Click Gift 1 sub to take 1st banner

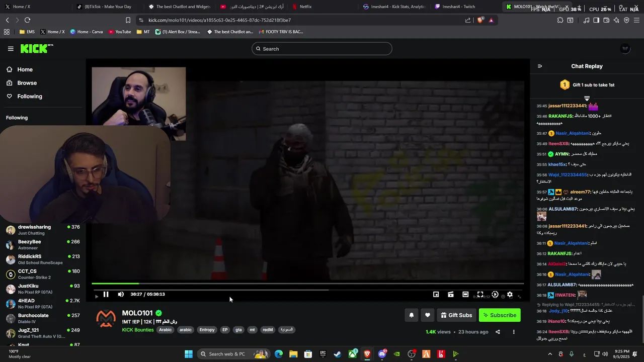click(587, 85)
